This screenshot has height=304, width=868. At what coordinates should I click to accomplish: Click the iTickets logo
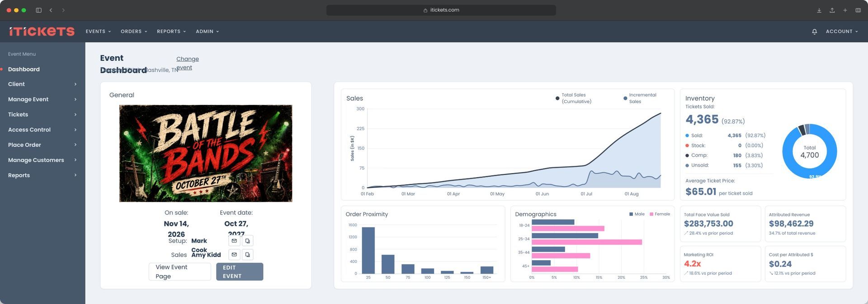(x=42, y=31)
